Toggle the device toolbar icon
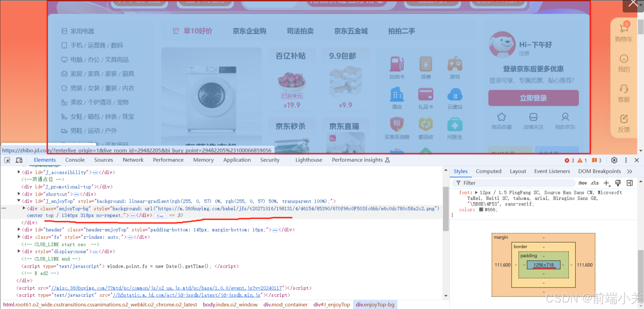The image size is (644, 309). click(x=19, y=160)
